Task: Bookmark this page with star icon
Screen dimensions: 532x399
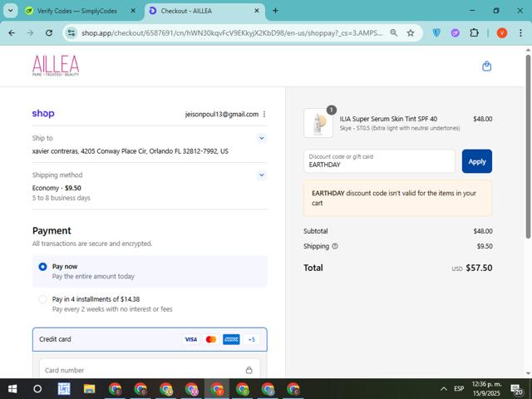Action: point(411,33)
